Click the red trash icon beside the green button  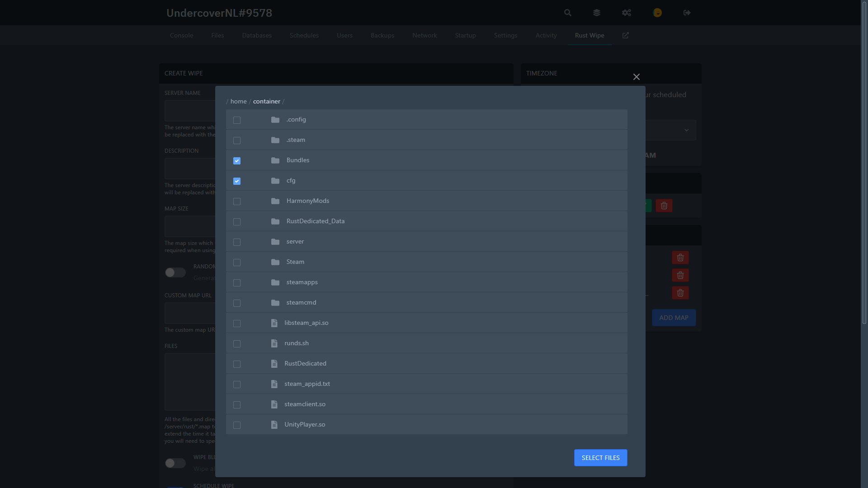664,206
